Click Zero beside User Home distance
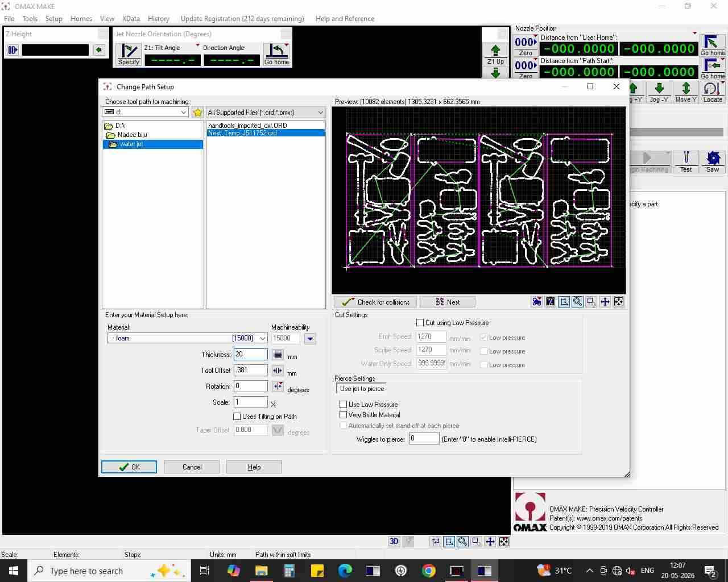The width and height of the screenshot is (728, 582). coord(526,45)
